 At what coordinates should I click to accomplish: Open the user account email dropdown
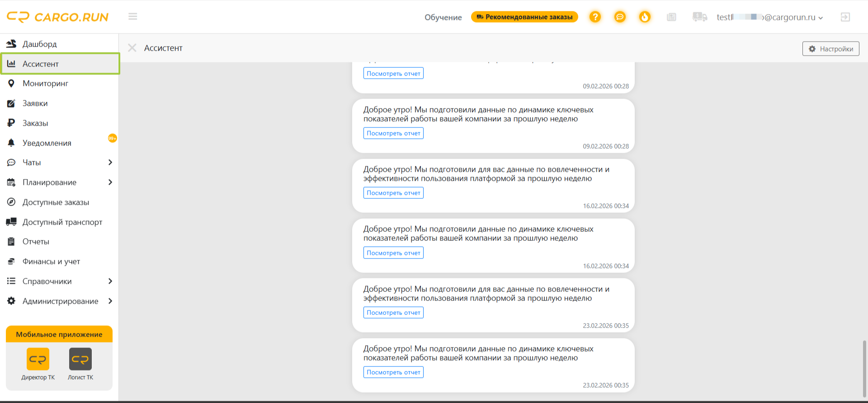pos(770,17)
